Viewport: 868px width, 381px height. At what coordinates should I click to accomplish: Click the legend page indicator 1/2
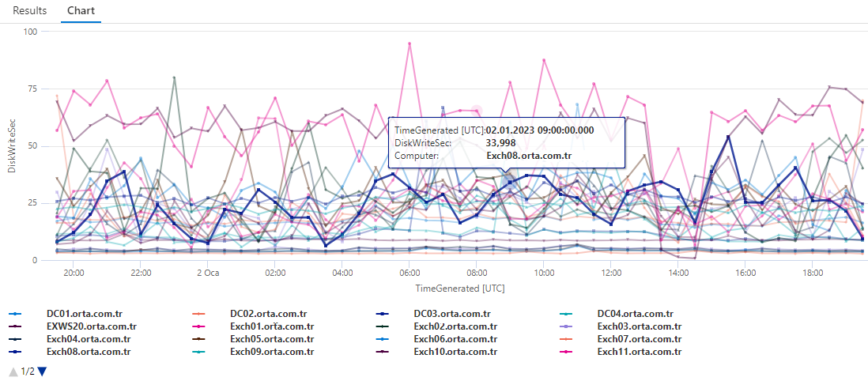[28, 372]
